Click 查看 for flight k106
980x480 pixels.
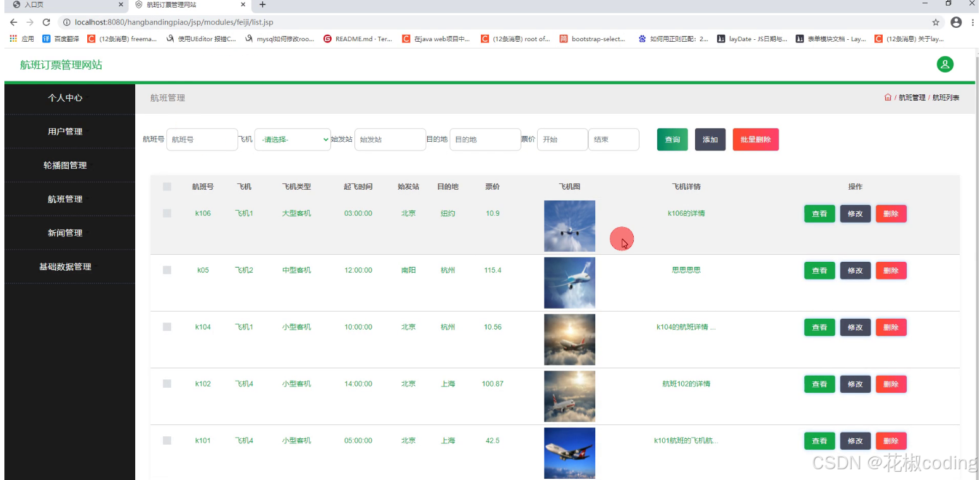tap(820, 214)
